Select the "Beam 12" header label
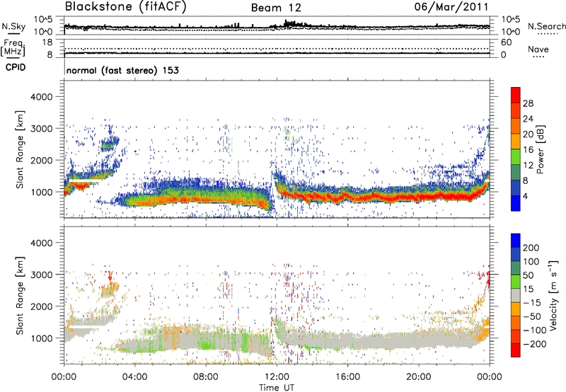566x392 pixels. (x=276, y=8)
